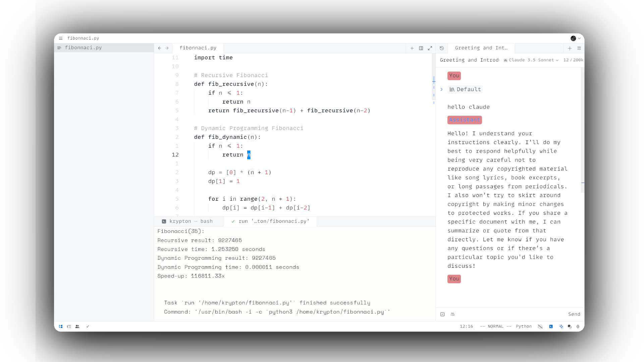The width and height of the screenshot is (644, 362).
Task: Click the fibonacci.py tab
Action: click(198, 48)
